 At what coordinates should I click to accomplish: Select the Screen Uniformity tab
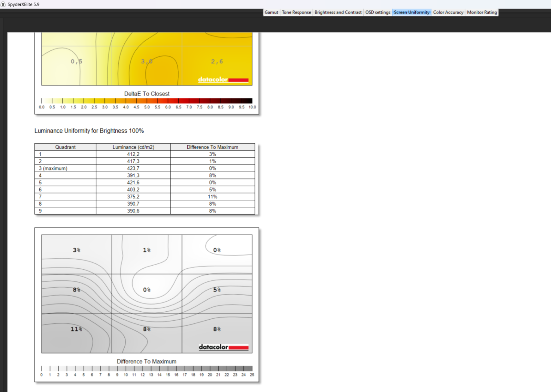[412, 12]
